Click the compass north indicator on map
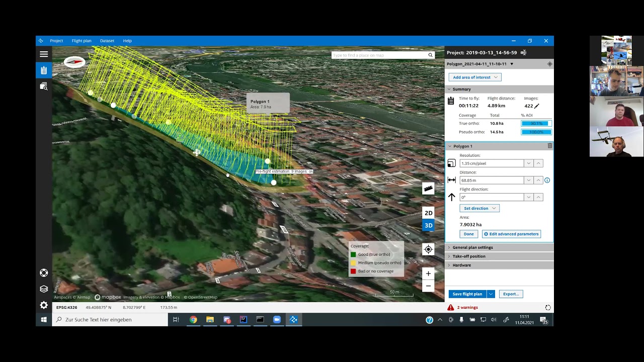644x362 pixels. [x=75, y=62]
